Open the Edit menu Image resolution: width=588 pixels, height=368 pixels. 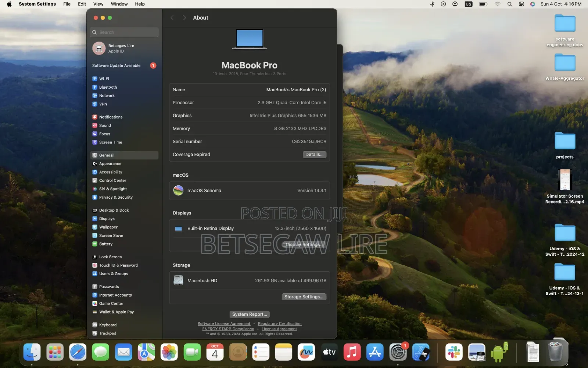pos(82,4)
